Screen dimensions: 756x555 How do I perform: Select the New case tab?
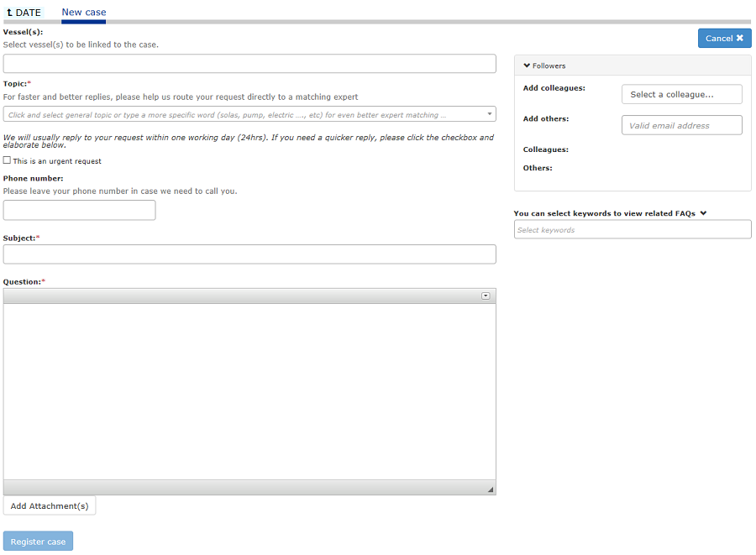coord(83,13)
